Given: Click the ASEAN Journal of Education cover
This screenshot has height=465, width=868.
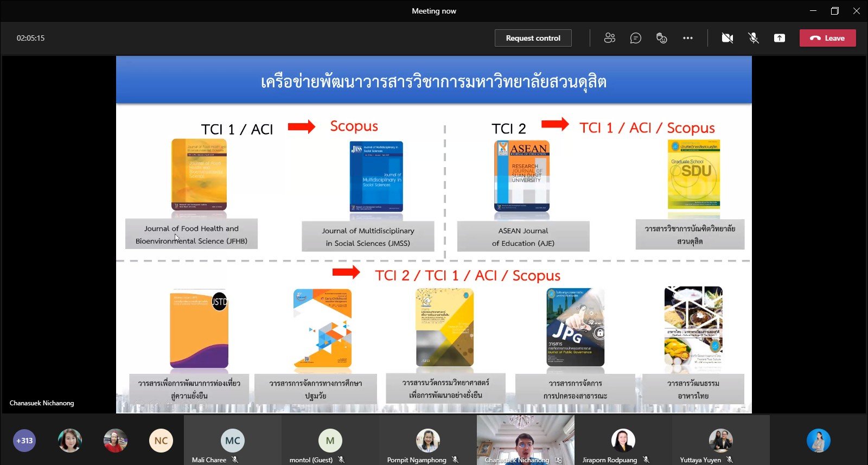Looking at the screenshot, I should 522,176.
